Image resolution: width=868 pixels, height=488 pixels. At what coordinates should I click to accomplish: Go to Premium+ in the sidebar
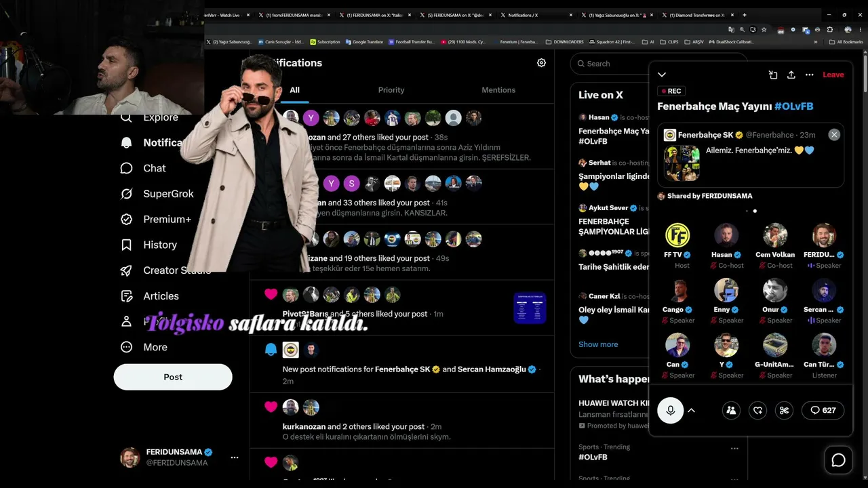click(155, 220)
